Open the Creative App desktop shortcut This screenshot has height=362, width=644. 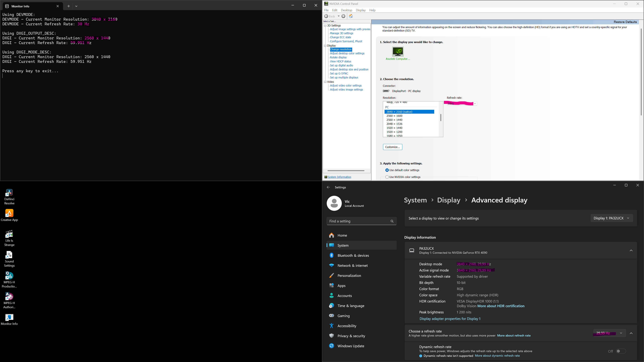pyautogui.click(x=9, y=213)
